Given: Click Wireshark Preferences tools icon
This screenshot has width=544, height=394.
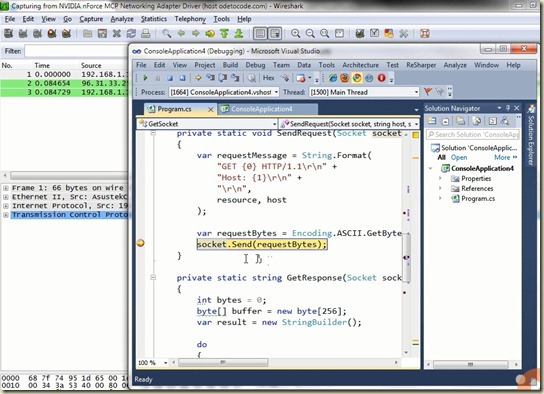Looking at the screenshot, I should 403,34.
